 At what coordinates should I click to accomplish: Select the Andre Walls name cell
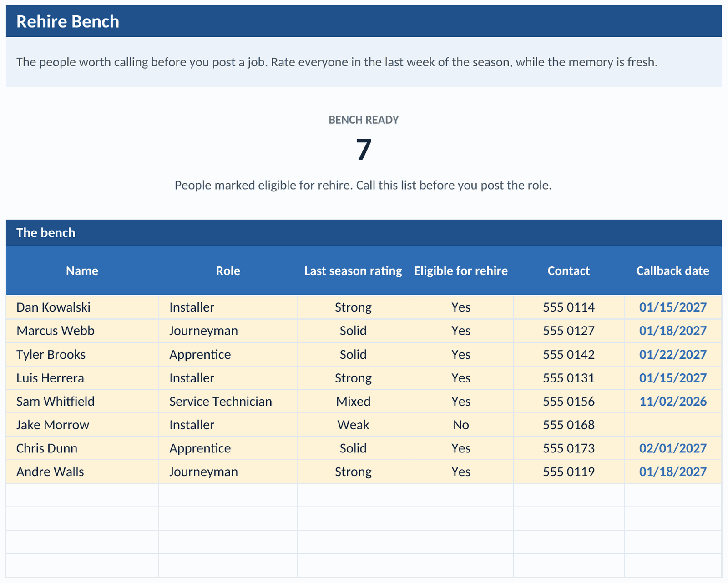pos(82,472)
